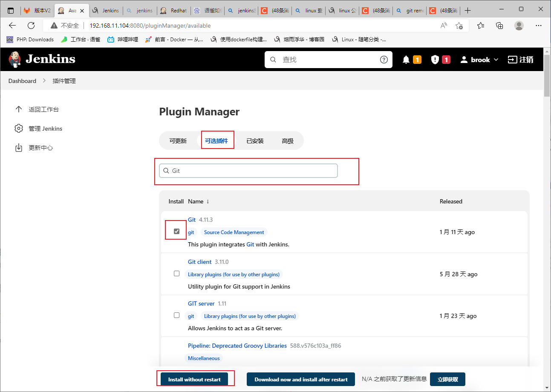Viewport: 551px width, 392px height.
Task: Click Install without restart button
Action: (194, 379)
